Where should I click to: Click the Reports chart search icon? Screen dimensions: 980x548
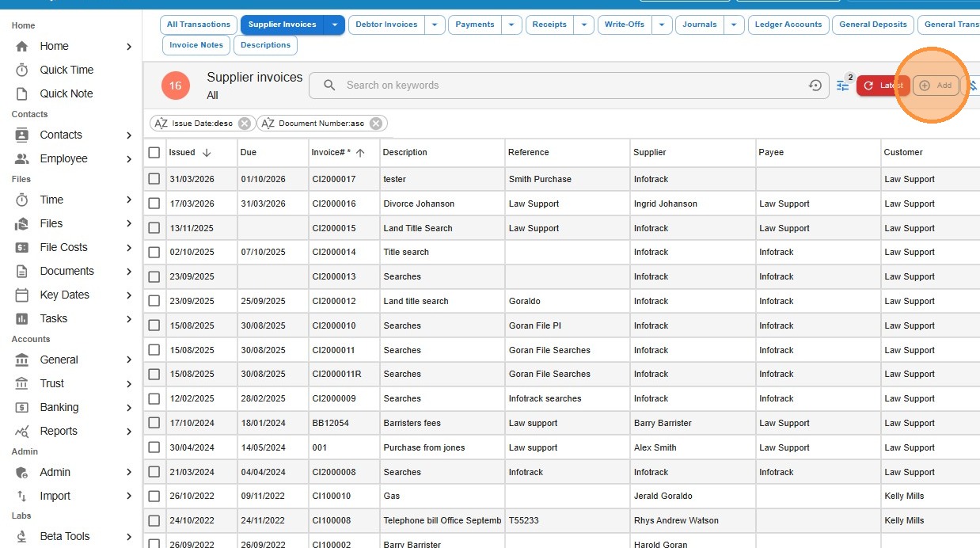22,432
